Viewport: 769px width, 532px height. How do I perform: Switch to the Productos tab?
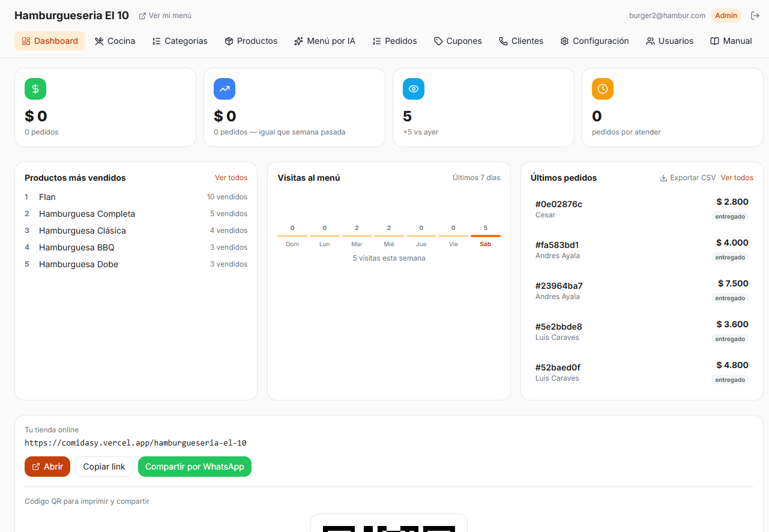click(x=251, y=41)
